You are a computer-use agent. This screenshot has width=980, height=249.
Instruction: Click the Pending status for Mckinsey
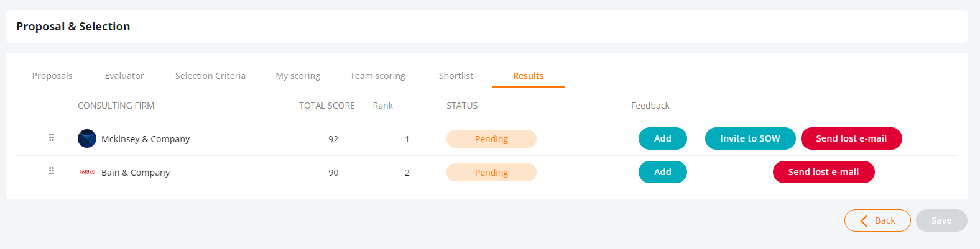click(491, 139)
